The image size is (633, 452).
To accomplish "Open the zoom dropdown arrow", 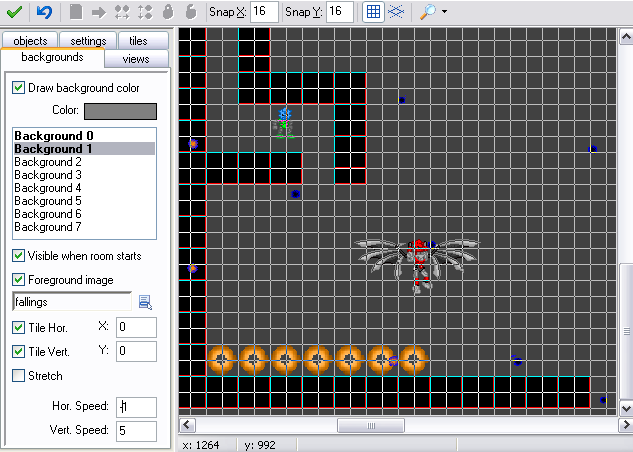I will [444, 12].
